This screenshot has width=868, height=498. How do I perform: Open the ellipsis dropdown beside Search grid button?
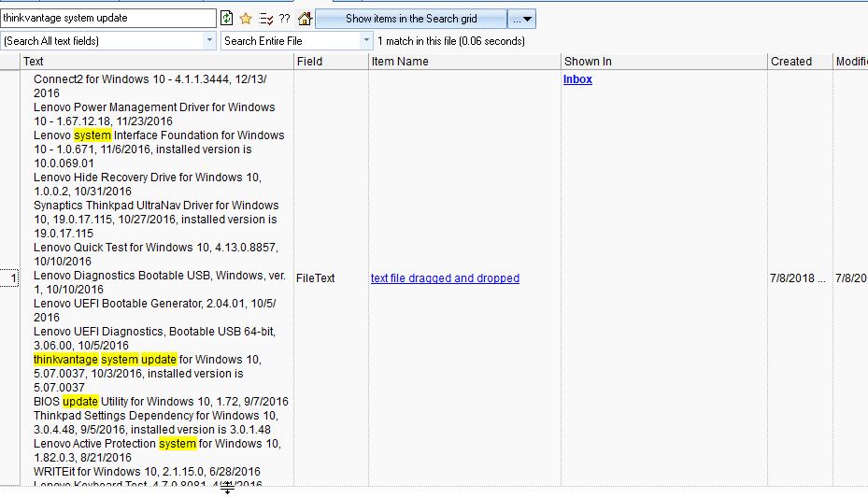(x=521, y=19)
